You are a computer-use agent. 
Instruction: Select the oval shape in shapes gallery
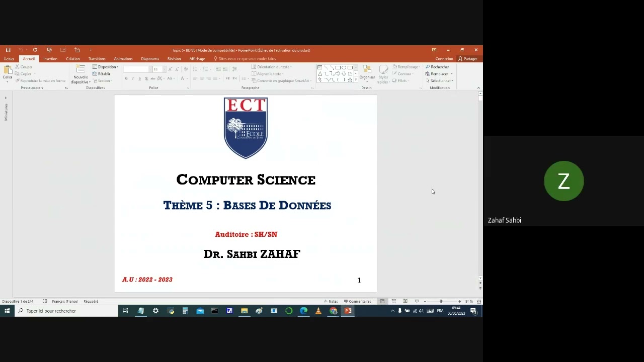click(x=344, y=67)
